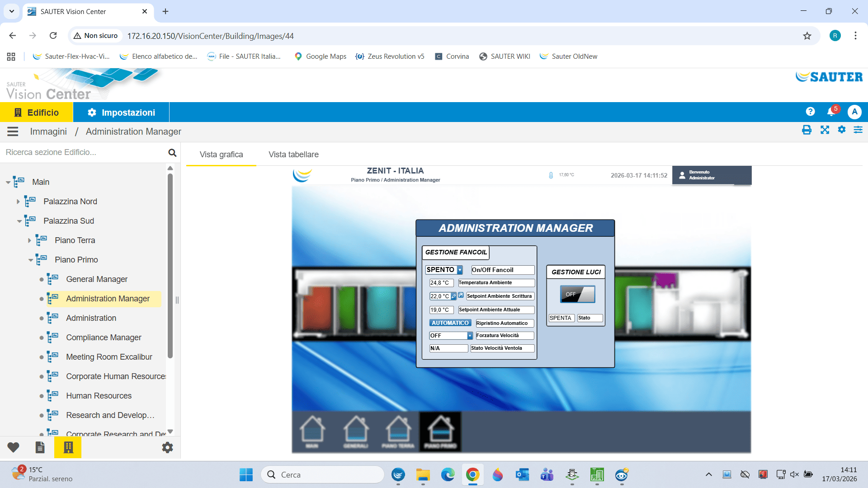The image size is (868, 488).
Task: Click the Immagini breadcrumb link
Action: 48,131
